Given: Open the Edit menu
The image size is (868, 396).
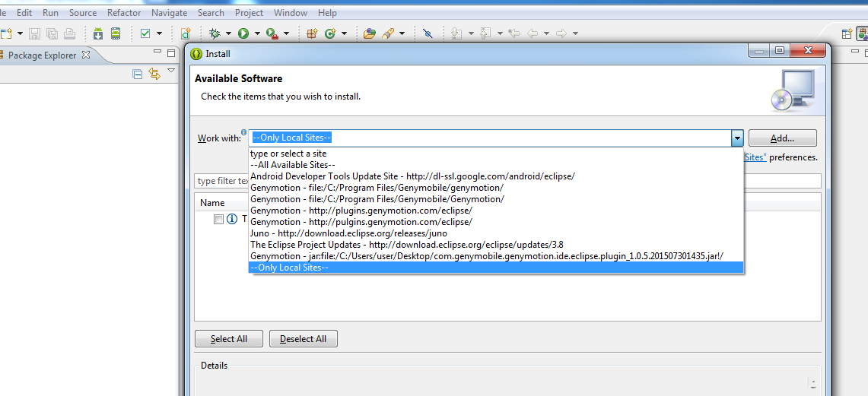Looking at the screenshot, I should (x=24, y=12).
